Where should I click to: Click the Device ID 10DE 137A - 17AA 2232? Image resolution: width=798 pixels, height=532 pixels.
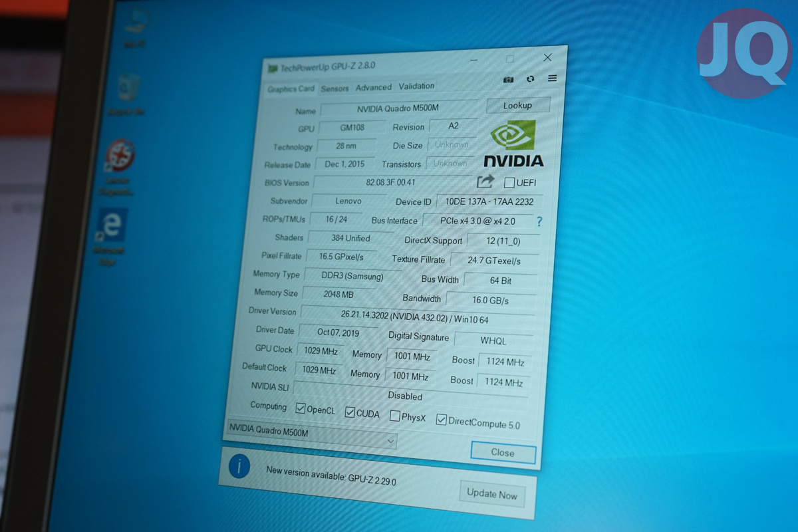[x=489, y=201]
